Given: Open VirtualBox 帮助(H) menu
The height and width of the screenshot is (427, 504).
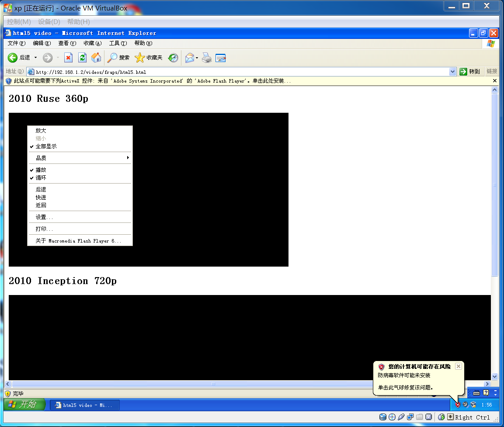Looking at the screenshot, I should [78, 22].
